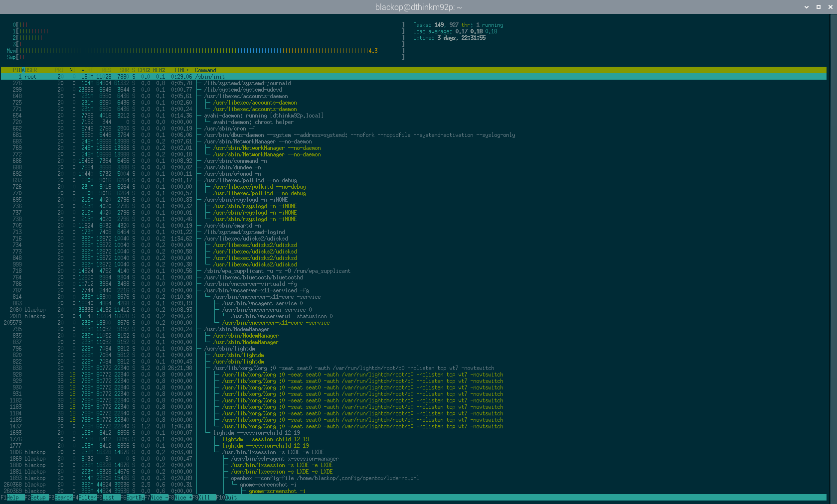The image size is (837, 504).
Task: Click the CPU 0 usage meter
Action: coord(208,24)
